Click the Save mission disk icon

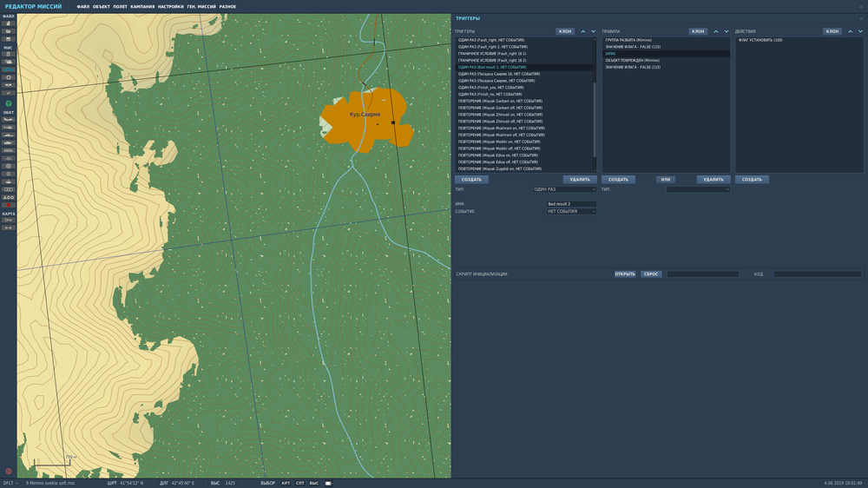[8, 39]
